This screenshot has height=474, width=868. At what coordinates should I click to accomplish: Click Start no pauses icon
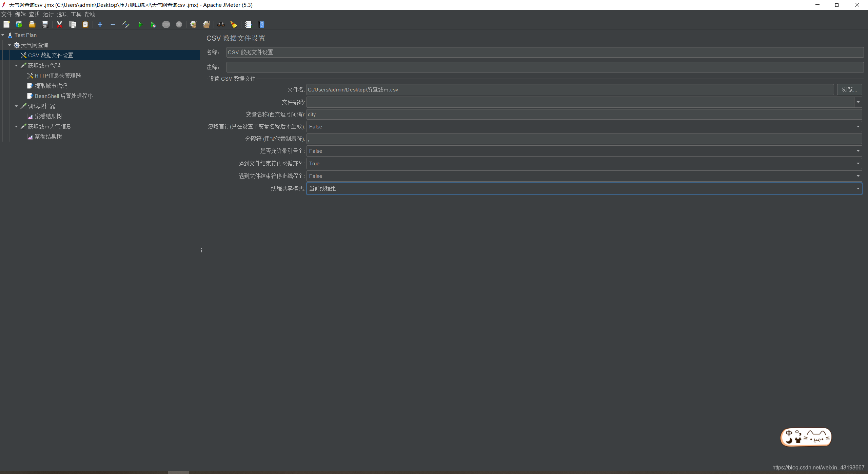point(153,24)
